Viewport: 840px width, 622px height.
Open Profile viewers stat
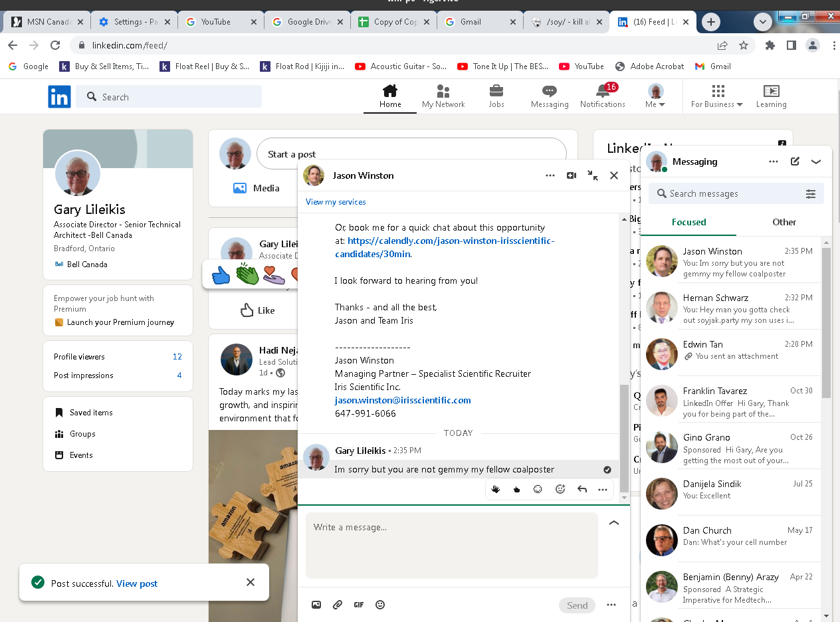118,357
